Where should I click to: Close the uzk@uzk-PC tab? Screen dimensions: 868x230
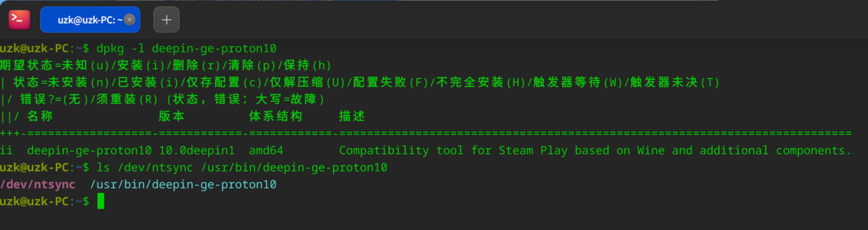(130, 20)
